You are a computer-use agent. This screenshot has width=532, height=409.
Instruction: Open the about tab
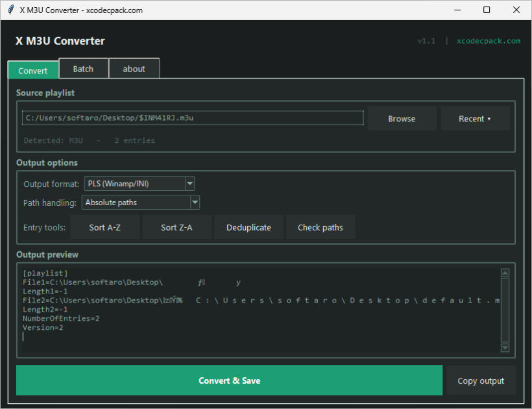(x=134, y=69)
